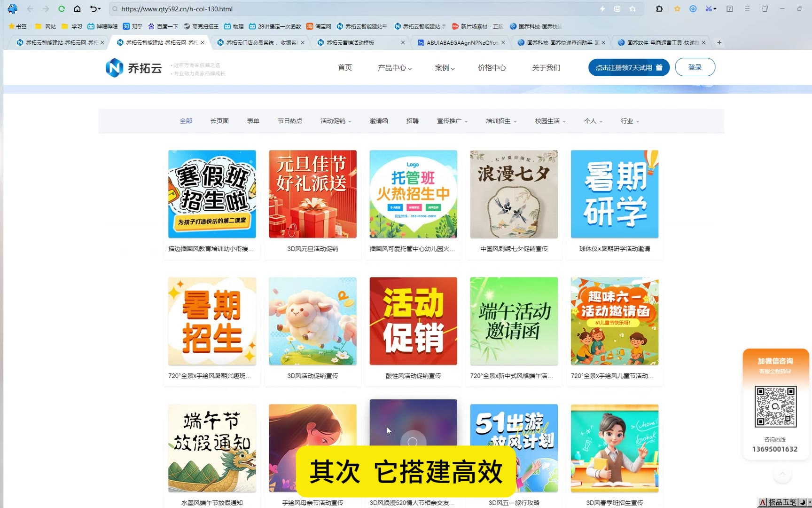Screen dimensions: 812x508
Task: Expand the 案例 navigation dropdown
Action: 445,68
